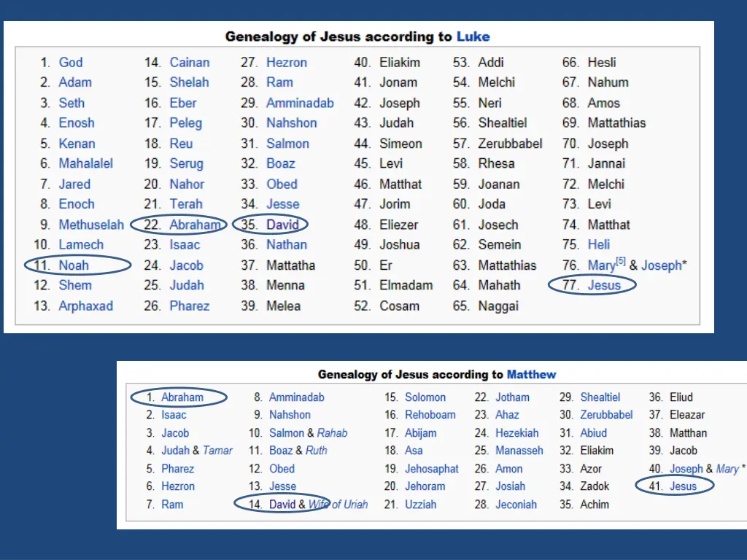
Task: Open the Jehosaphat link in Matthew's list
Action: (x=432, y=469)
